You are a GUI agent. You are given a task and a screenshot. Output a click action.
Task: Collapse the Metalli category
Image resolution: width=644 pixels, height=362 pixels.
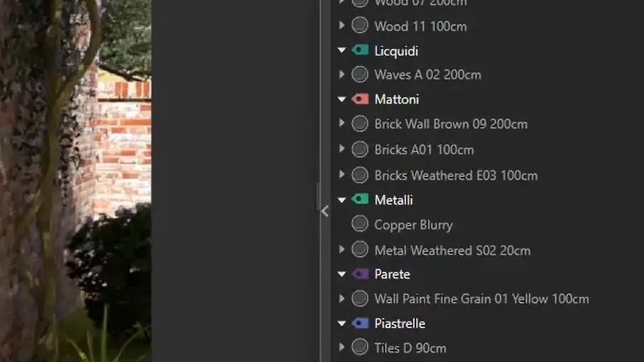(x=341, y=200)
